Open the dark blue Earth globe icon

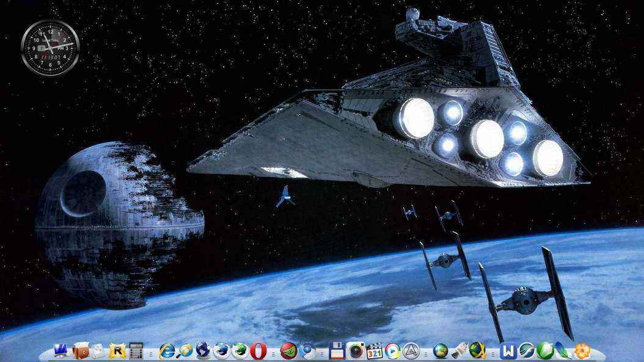203,351
